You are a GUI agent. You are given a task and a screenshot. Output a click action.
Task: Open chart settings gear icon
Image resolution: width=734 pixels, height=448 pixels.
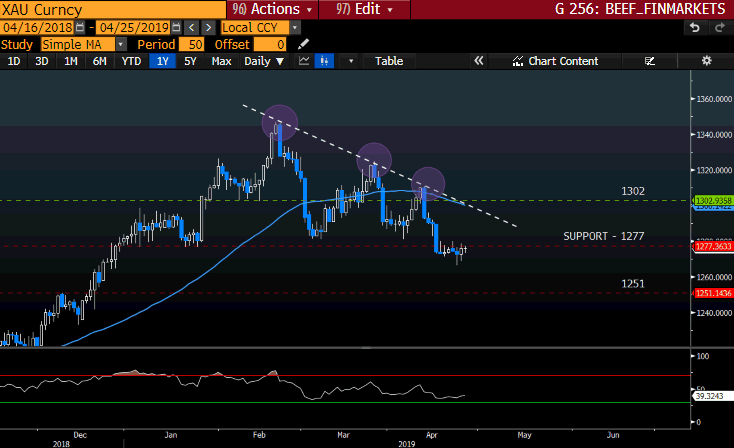pos(706,61)
